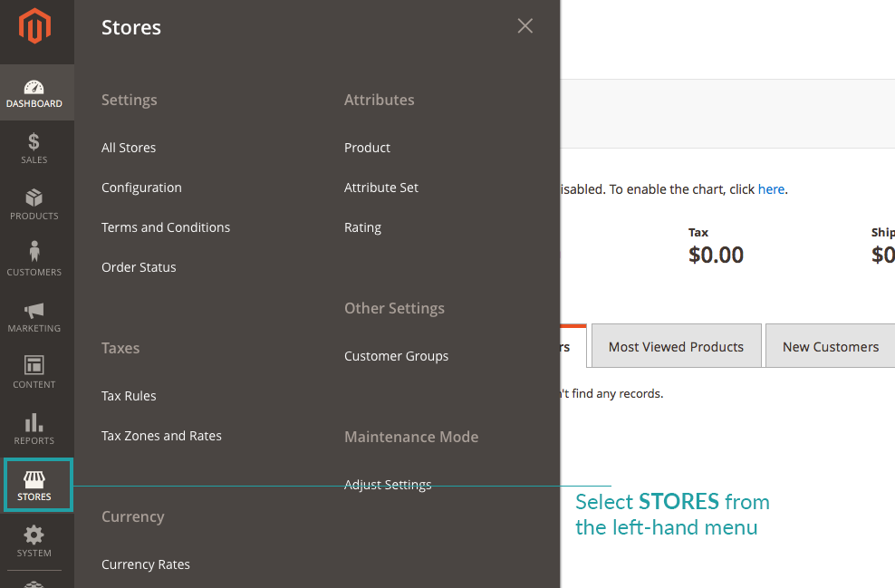Close the Stores menu panel
This screenshot has height=588, width=895.
point(524,26)
